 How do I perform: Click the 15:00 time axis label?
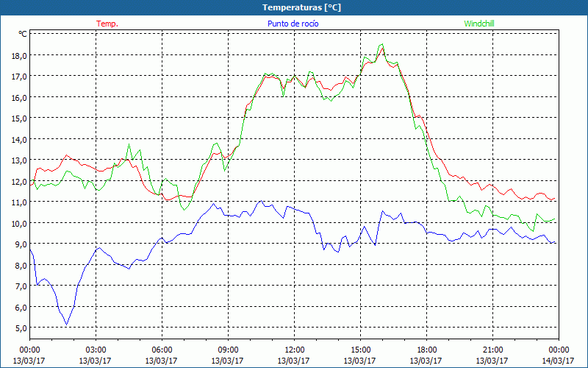[360, 350]
